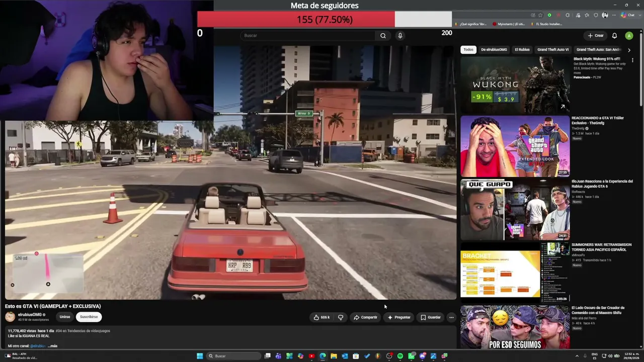
Task: Open the green account avatar menu
Action: pos(629,36)
